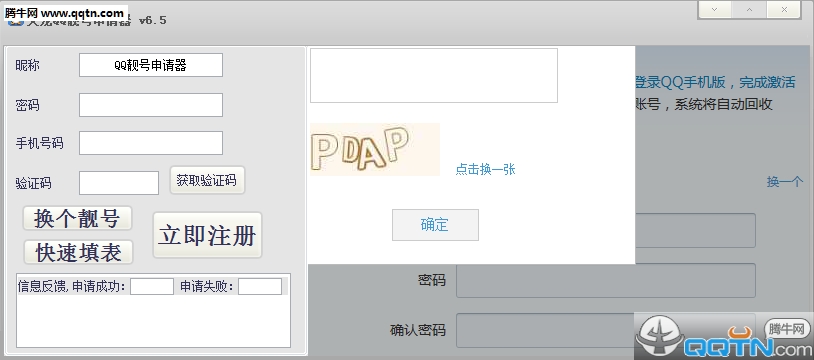The width and height of the screenshot is (814, 360).
Task: Click the 获取验证码 button
Action: click(x=207, y=180)
